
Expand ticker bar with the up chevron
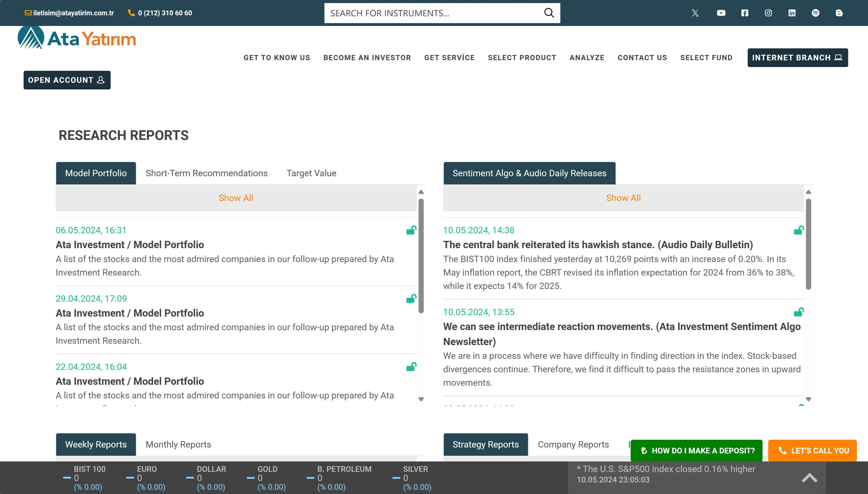pos(809,478)
